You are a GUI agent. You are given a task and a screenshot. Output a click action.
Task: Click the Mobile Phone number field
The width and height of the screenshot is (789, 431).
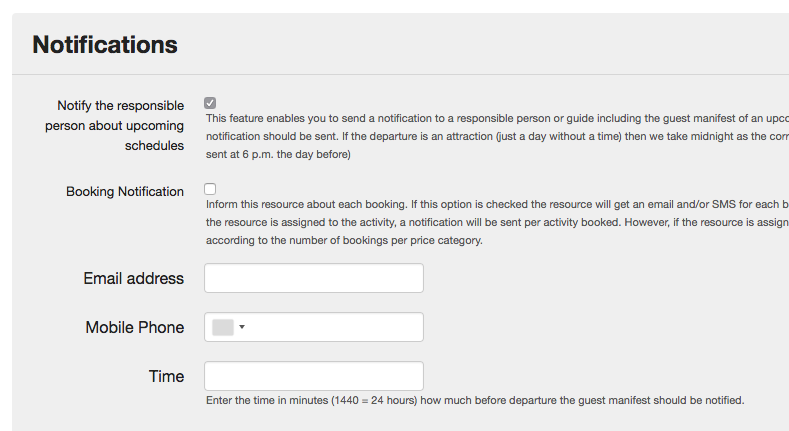point(335,327)
